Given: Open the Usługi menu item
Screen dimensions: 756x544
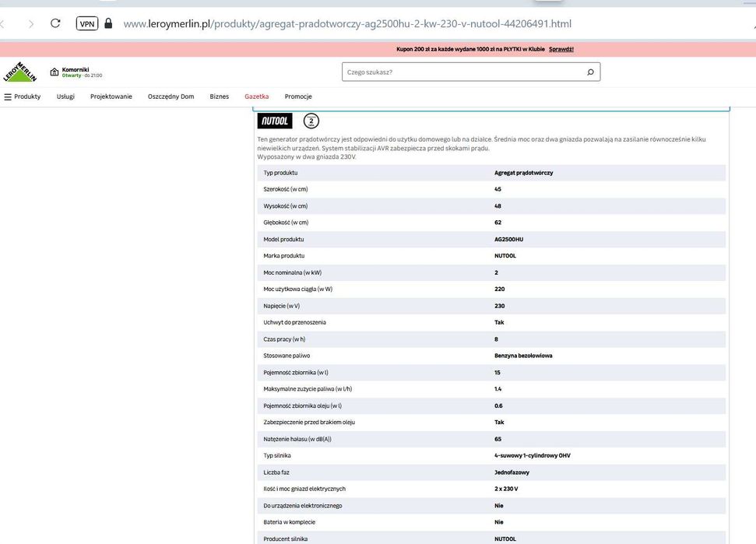Looking at the screenshot, I should pos(65,97).
